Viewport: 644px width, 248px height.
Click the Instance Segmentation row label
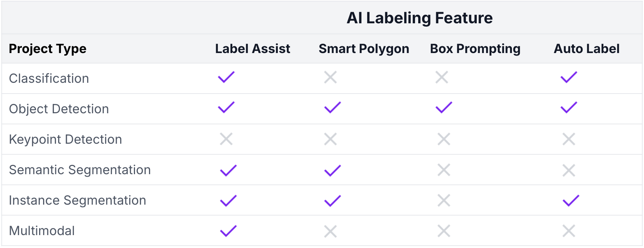click(78, 200)
